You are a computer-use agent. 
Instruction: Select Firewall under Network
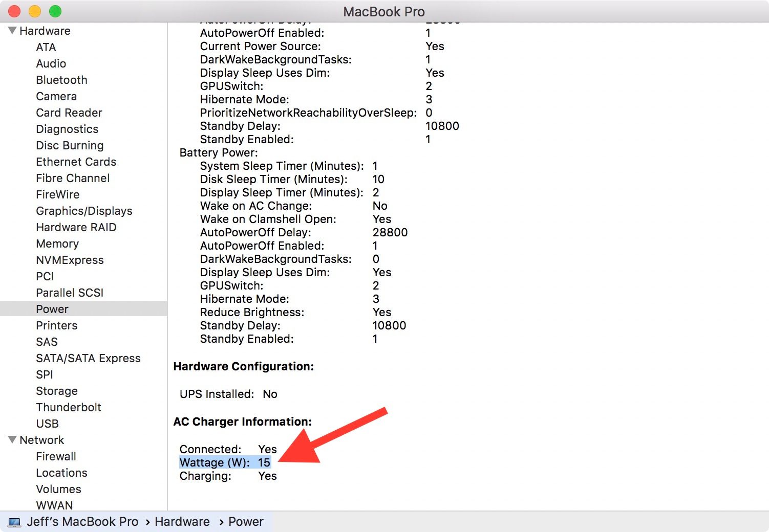tap(56, 456)
